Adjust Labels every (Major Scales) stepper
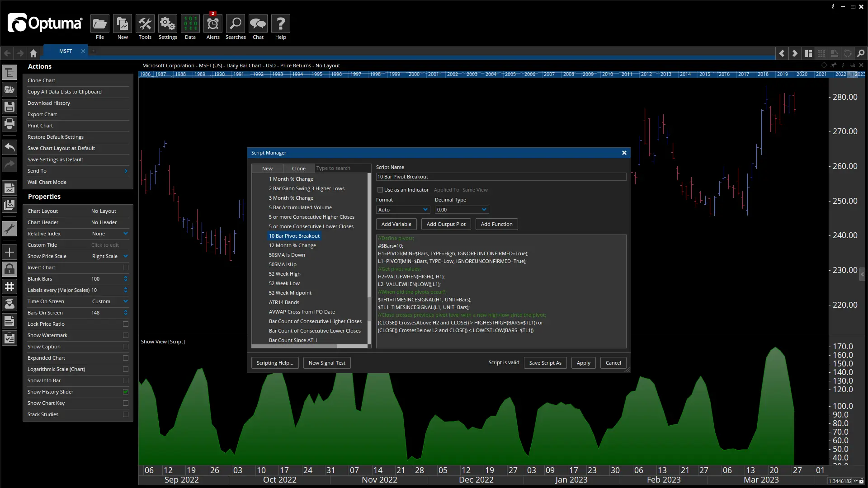This screenshot has height=488, width=868. coord(126,290)
